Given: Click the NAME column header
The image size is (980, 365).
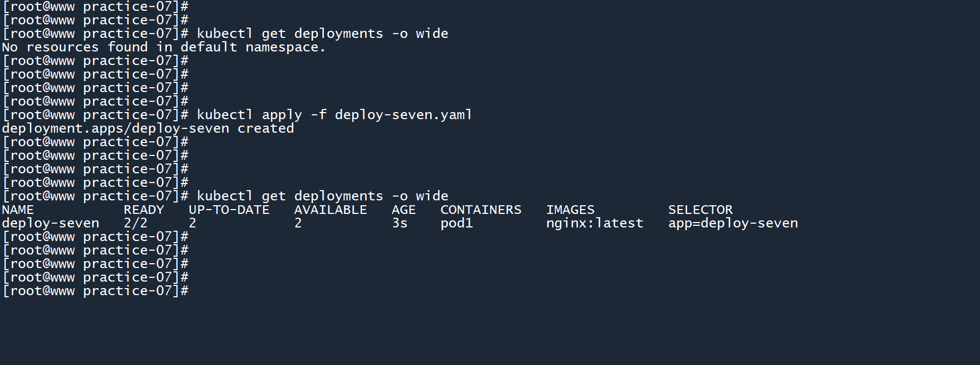Looking at the screenshot, I should point(18,210).
